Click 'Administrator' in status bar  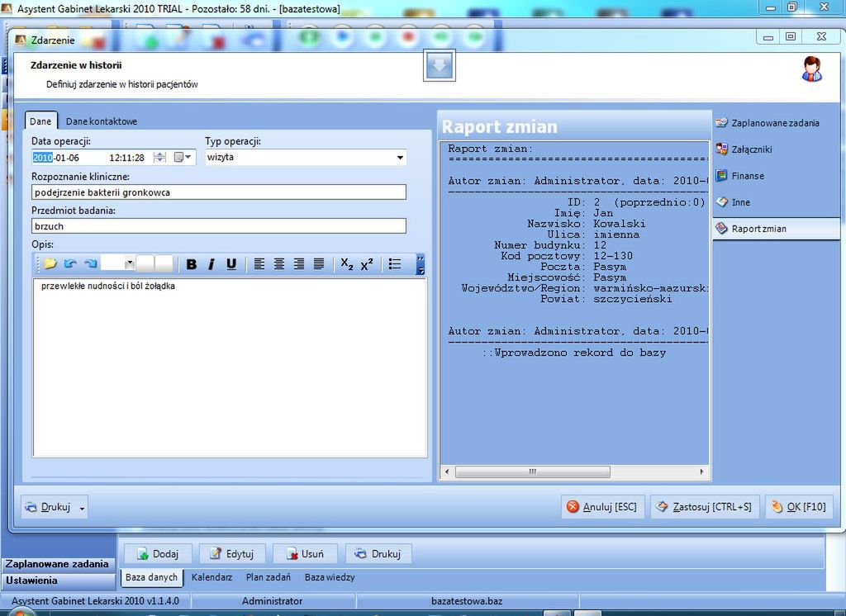click(x=272, y=601)
